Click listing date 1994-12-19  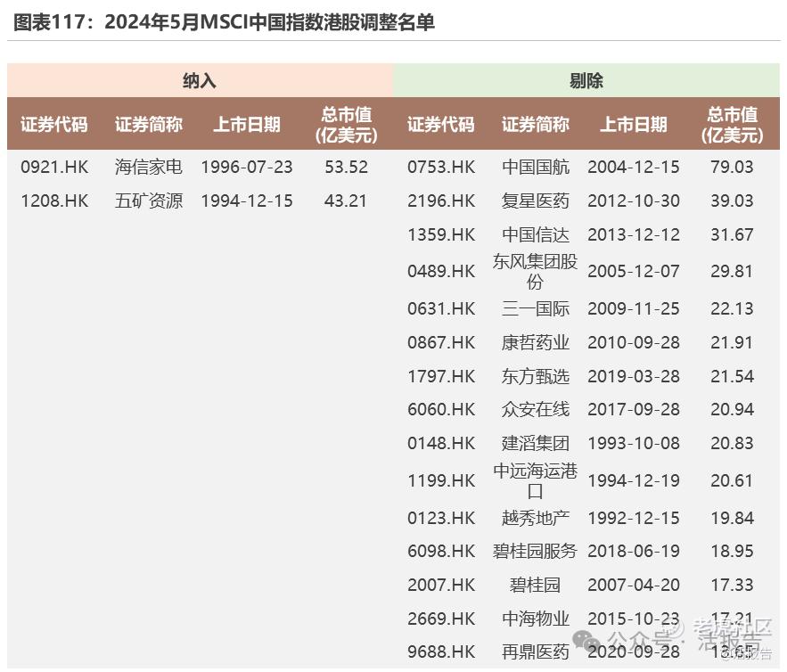click(x=634, y=480)
